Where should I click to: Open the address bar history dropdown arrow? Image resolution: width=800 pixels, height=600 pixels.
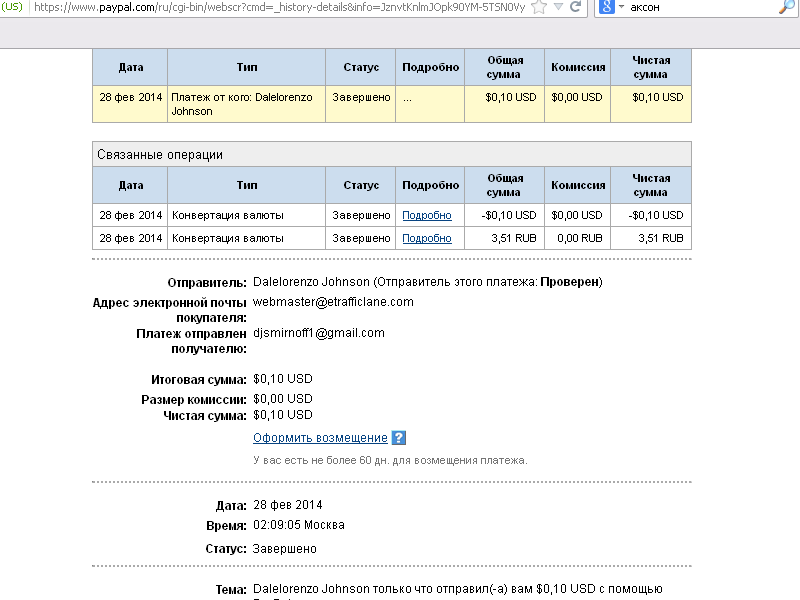point(558,7)
